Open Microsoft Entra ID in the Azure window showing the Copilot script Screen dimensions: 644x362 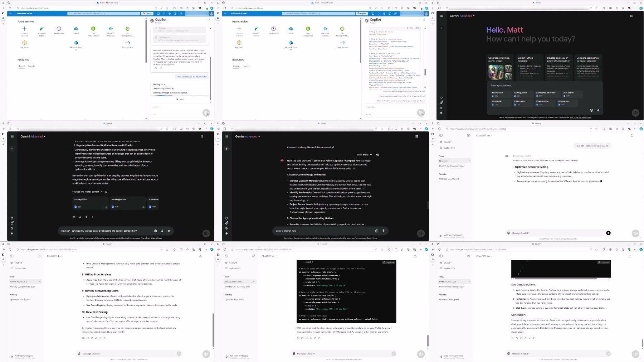point(291,45)
